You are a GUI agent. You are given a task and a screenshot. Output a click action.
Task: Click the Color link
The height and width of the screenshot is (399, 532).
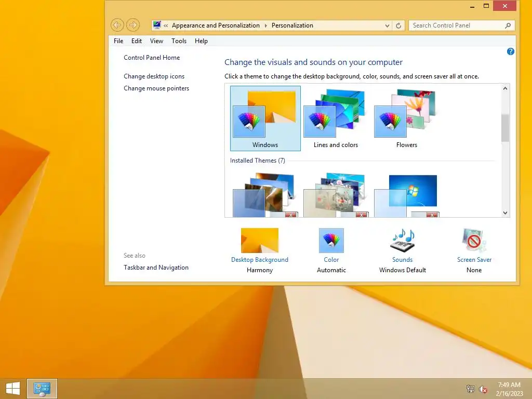click(x=331, y=260)
